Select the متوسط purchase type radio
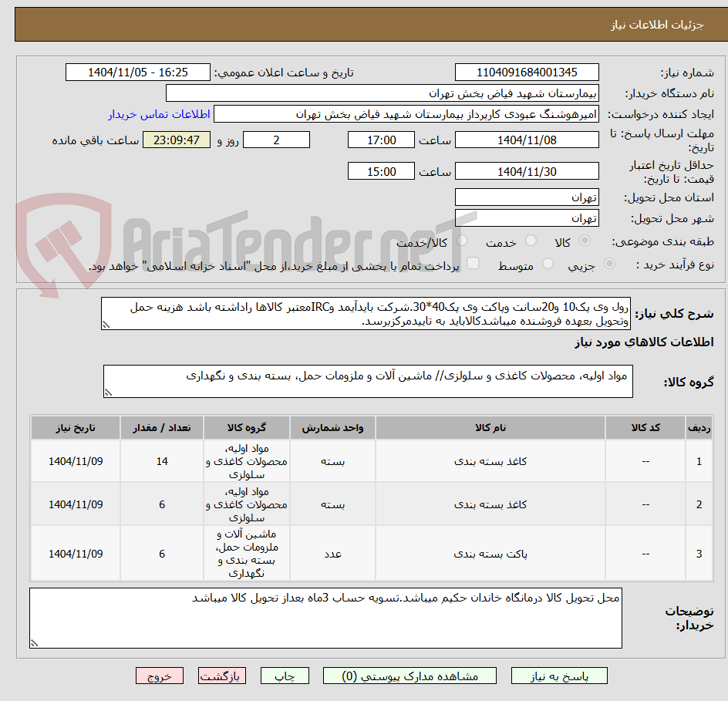 click(x=548, y=264)
